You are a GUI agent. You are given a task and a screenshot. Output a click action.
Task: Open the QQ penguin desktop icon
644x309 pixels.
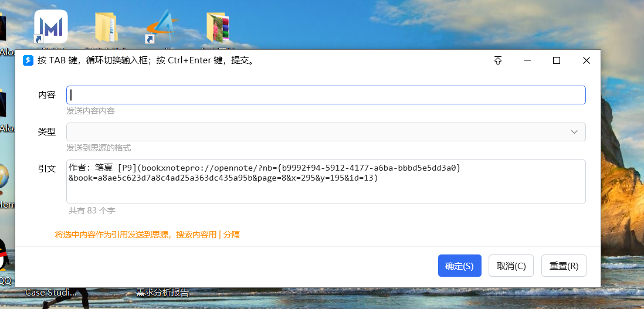tap(4, 254)
